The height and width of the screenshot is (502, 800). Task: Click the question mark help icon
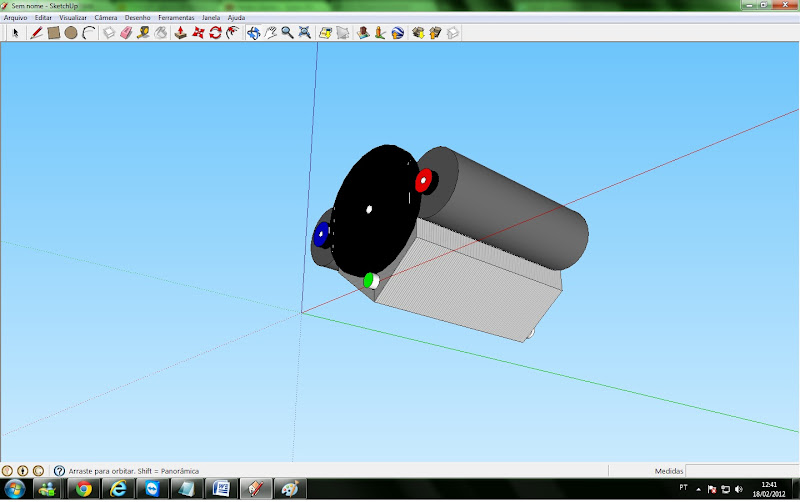(x=59, y=471)
